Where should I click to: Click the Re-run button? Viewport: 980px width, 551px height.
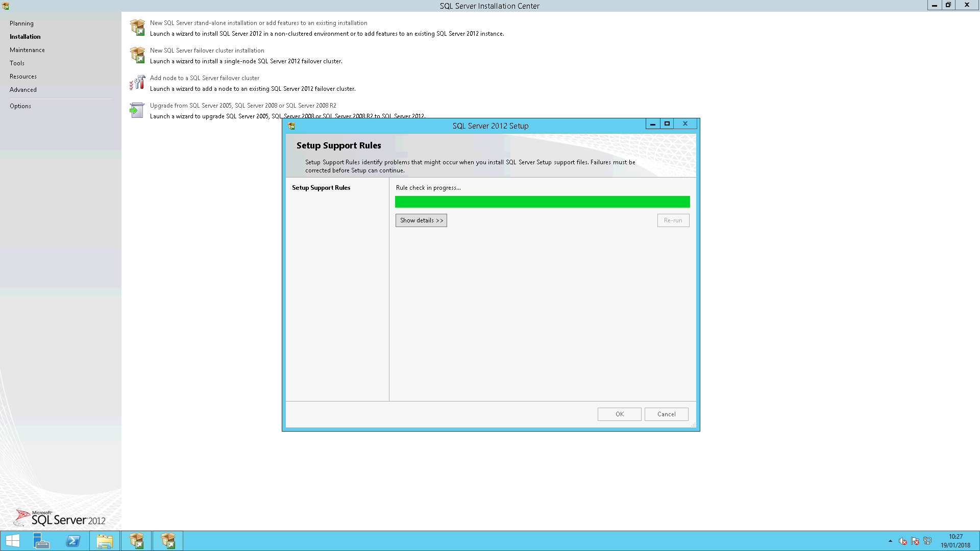(673, 220)
